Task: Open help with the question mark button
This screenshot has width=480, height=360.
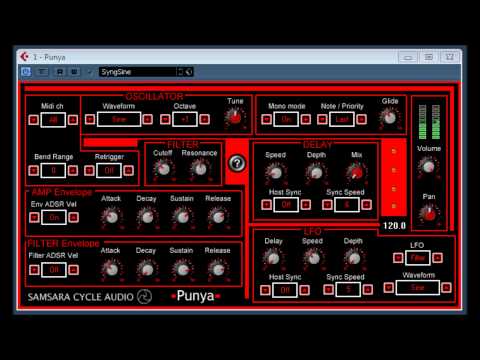Action: pos(237,163)
